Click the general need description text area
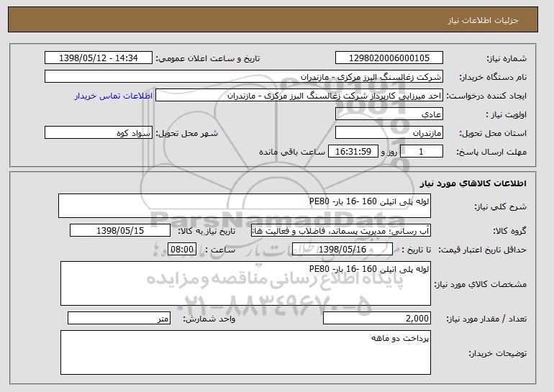This screenshot has height=392, width=554. click(245, 206)
